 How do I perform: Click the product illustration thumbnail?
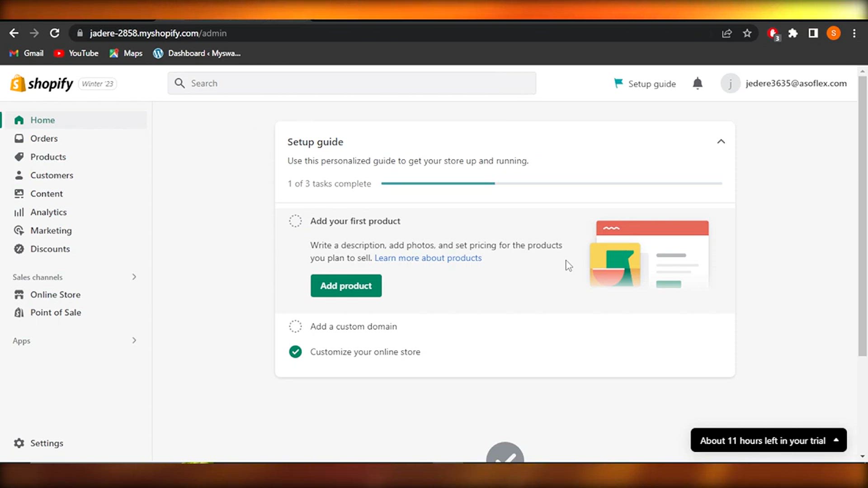649,254
